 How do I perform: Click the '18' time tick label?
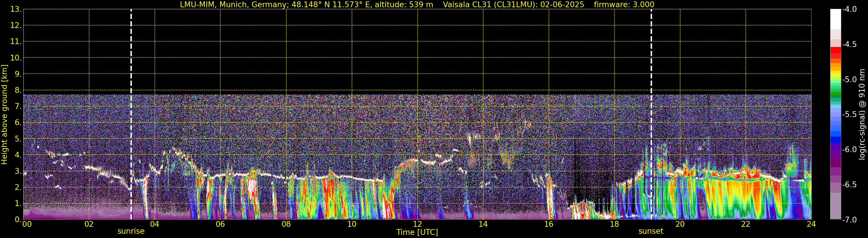coord(615,224)
